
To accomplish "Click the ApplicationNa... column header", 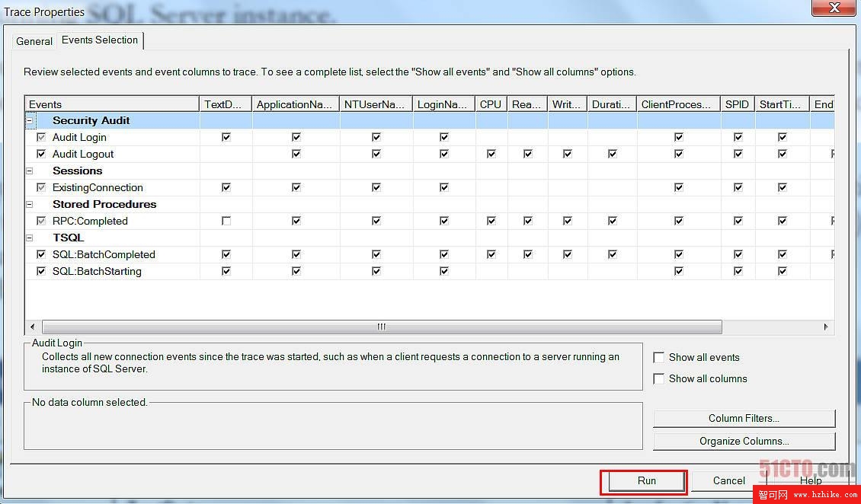I will tap(296, 104).
